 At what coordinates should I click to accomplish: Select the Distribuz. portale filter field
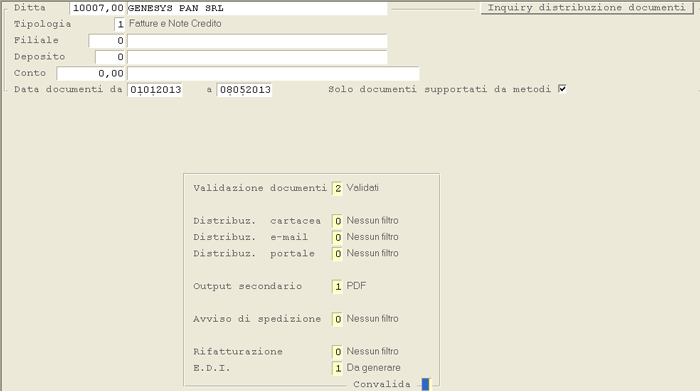click(338, 254)
